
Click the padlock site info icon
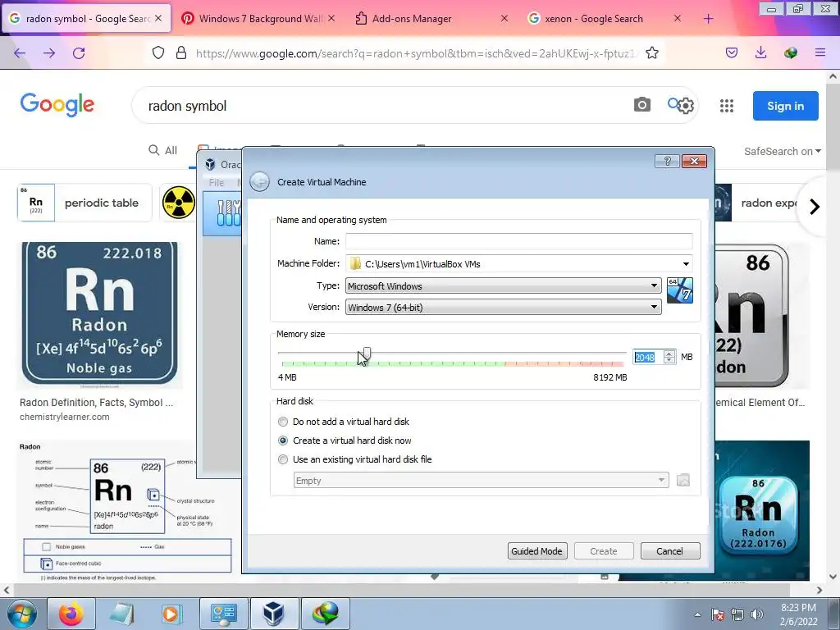181,53
